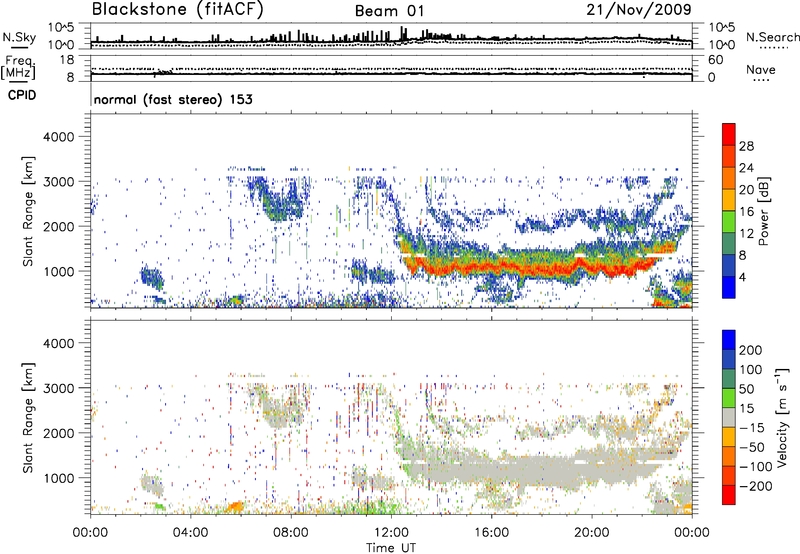The image size is (800, 554).
Task: Click the '16:00' time axis tick label
Action: [491, 533]
